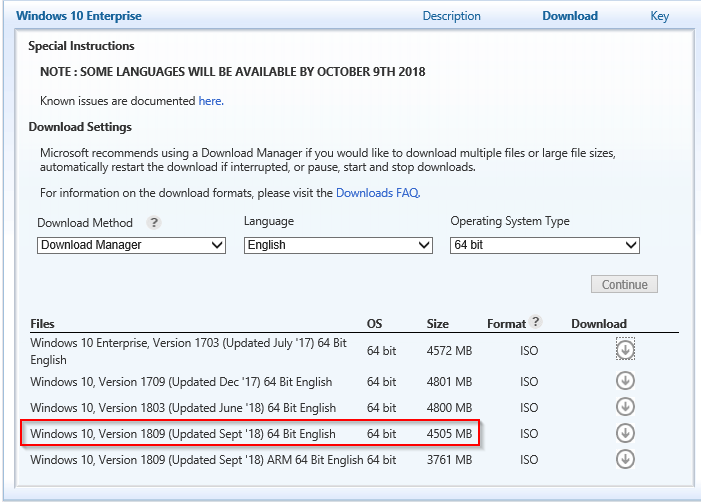Click the Files column header
701x502 pixels.
(42, 324)
